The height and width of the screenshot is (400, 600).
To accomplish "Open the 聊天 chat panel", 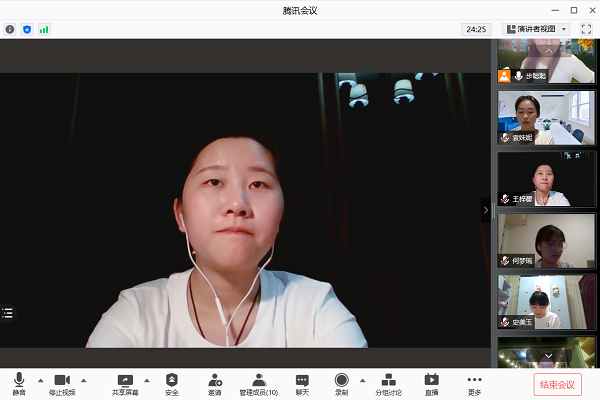I will [x=302, y=384].
